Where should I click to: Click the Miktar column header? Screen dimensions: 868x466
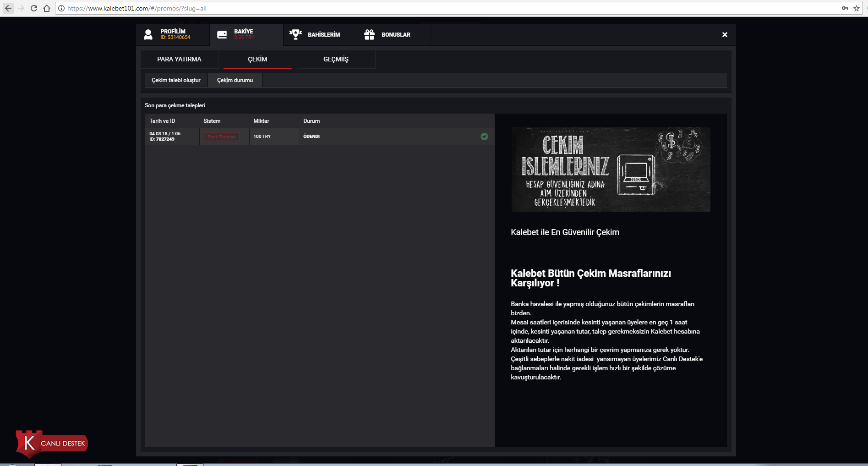click(262, 121)
